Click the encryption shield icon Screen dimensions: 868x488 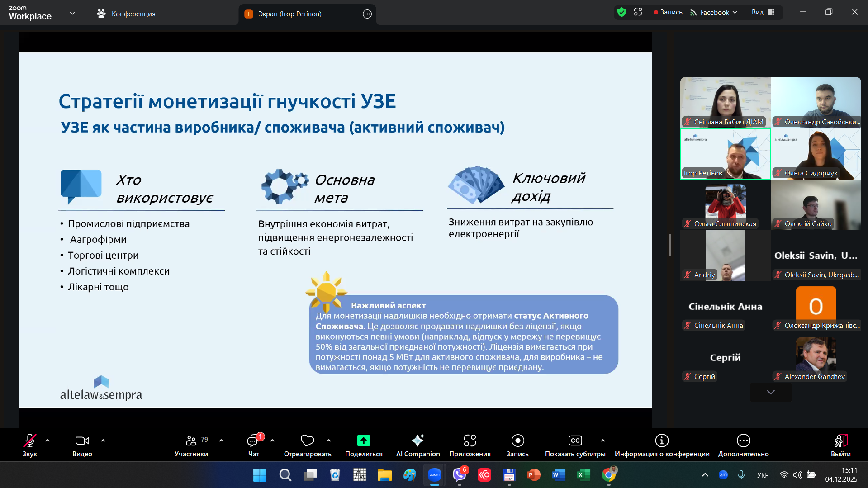[x=621, y=12]
